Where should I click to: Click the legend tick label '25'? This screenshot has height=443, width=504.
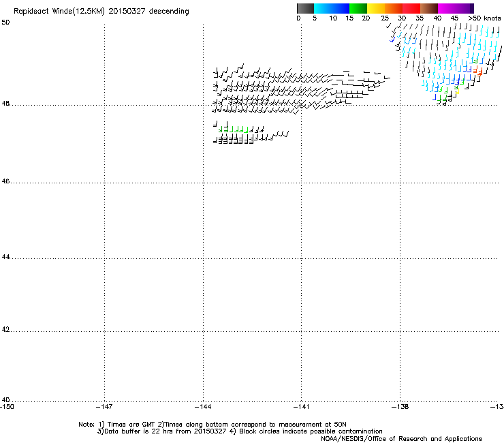(385, 18)
